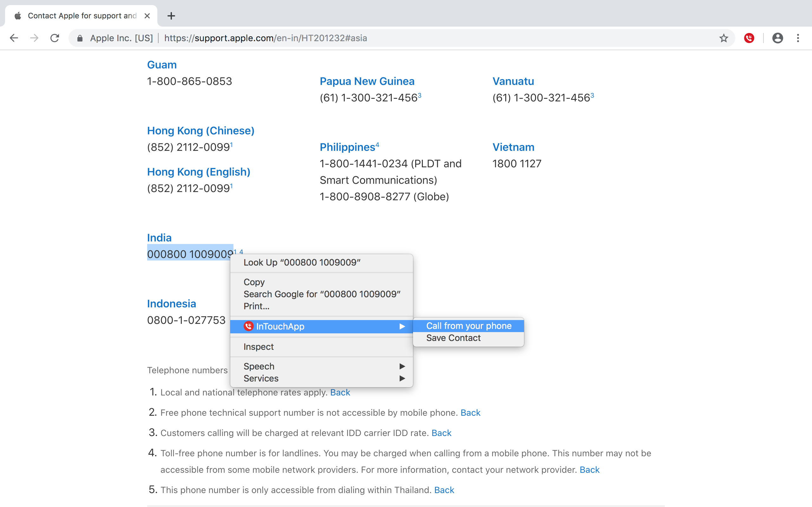
Task: Open the InTouchApp extension icon in toolbar
Action: click(749, 38)
